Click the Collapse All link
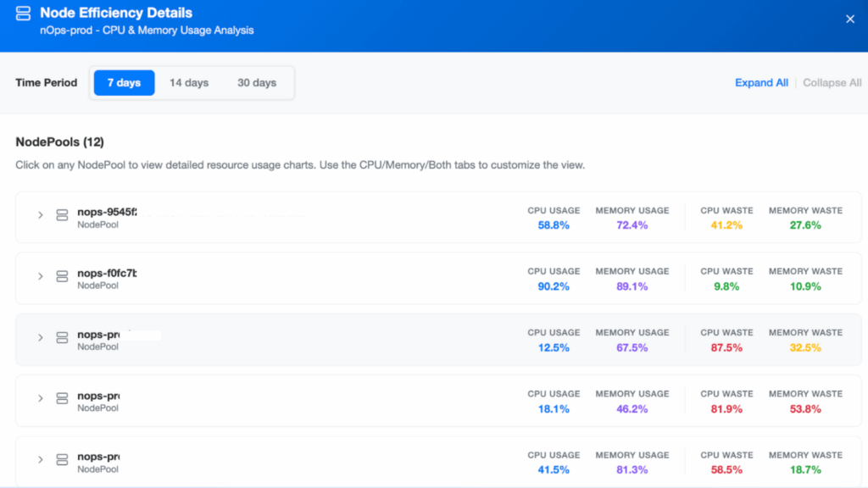The width and height of the screenshot is (868, 488). tap(832, 83)
